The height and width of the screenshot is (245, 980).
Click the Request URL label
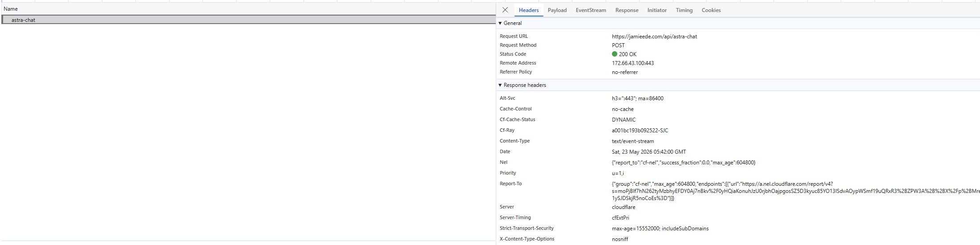[514, 37]
